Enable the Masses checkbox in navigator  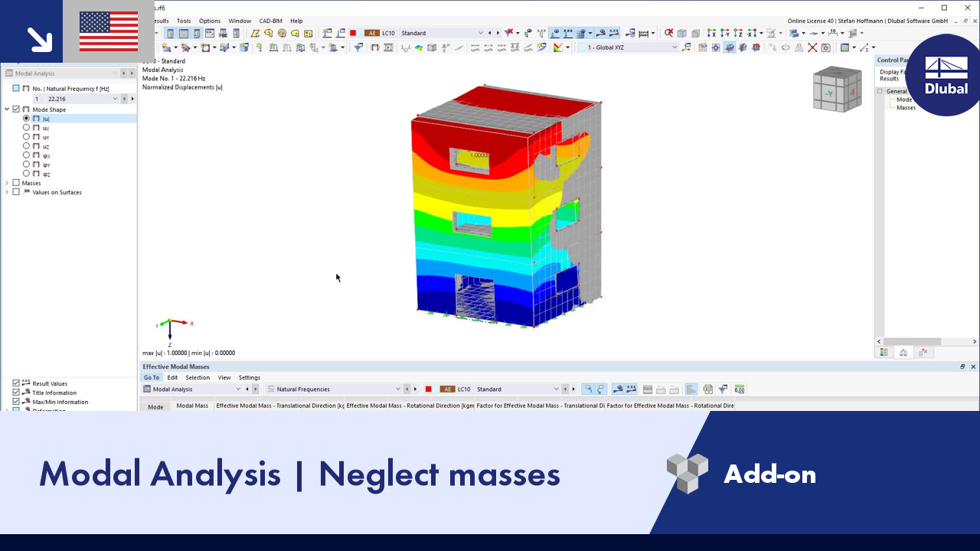16,183
